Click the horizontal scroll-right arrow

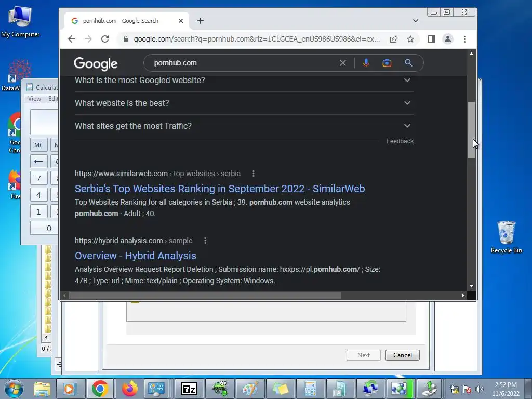[463, 296]
